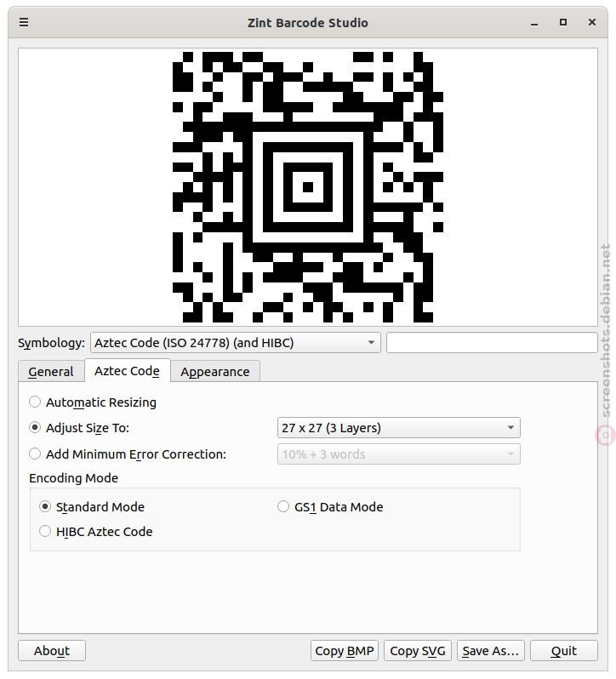The width and height of the screenshot is (616, 679).
Task: Open the hamburger window menu icon
Action: point(24,22)
